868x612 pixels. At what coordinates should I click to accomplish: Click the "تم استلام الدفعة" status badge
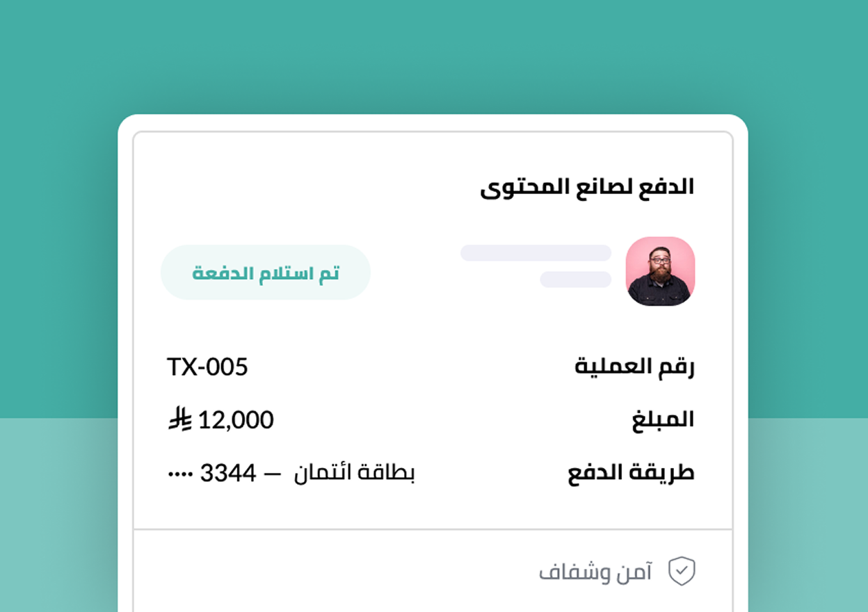(266, 273)
